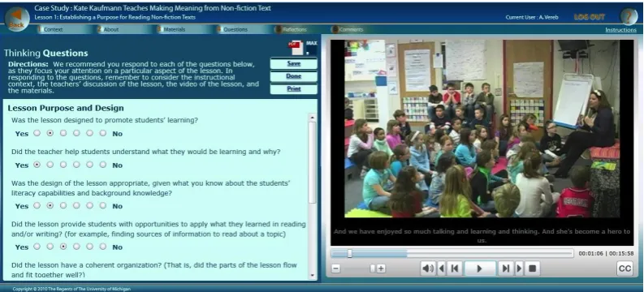The width and height of the screenshot is (644, 292).
Task: Click the small slider handle near the plus button
Action: (x=372, y=268)
